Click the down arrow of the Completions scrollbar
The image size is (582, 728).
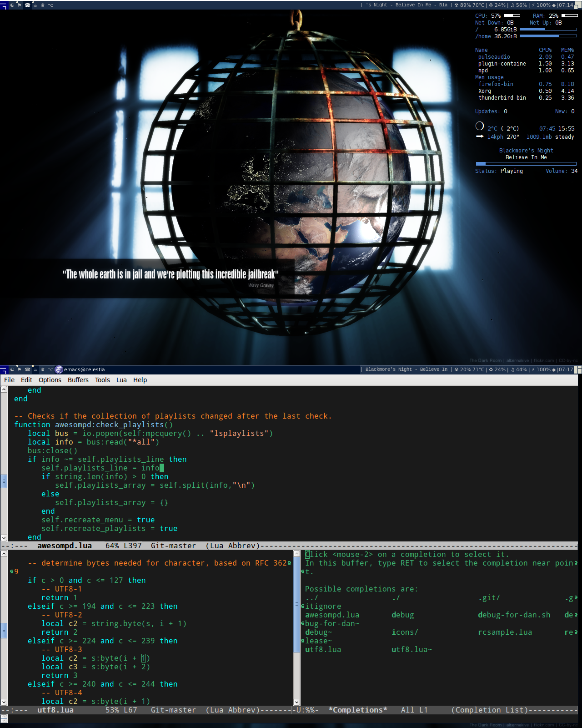pyautogui.click(x=297, y=702)
